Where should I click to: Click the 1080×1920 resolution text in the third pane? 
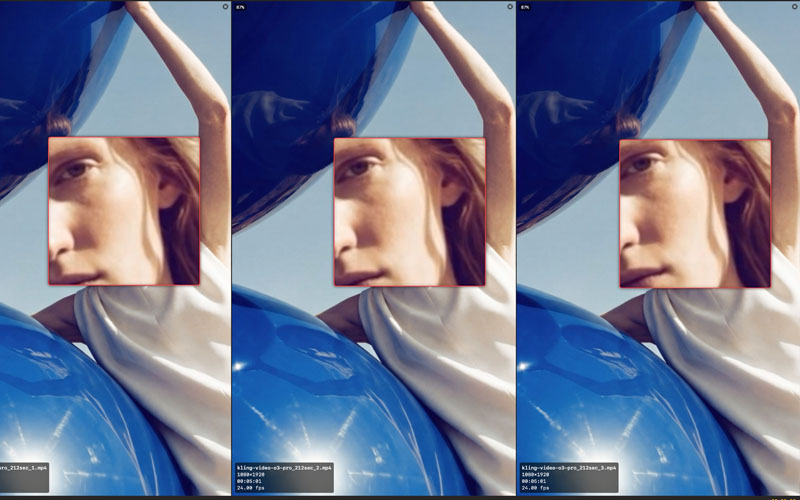535,474
